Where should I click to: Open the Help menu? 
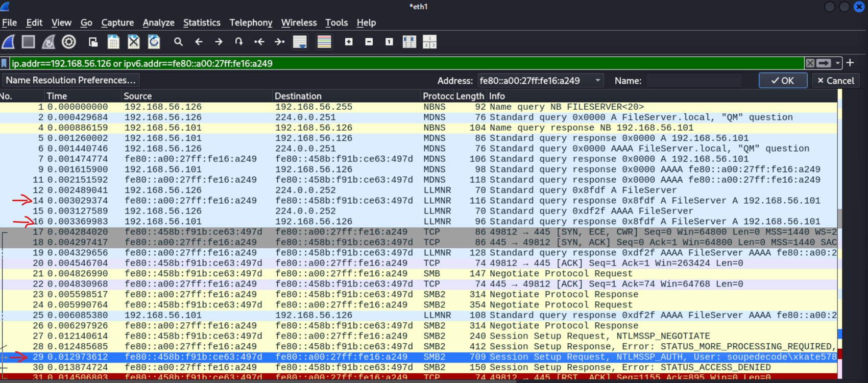coord(366,22)
